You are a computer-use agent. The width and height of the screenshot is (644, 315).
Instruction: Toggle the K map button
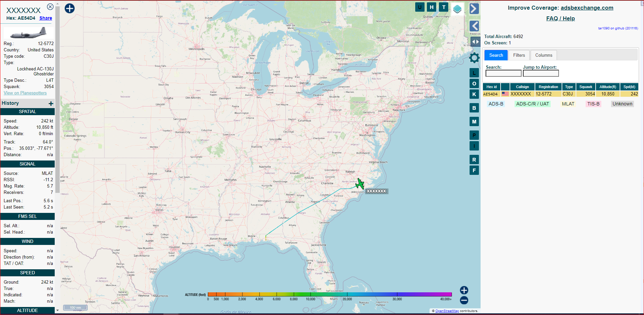click(x=474, y=94)
